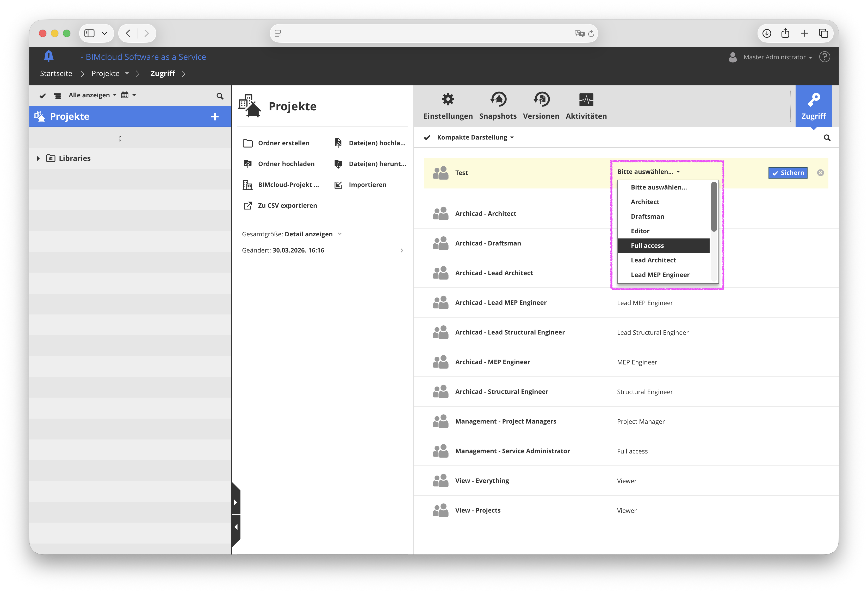Click the Master Administrator user icon
Image resolution: width=868 pixels, height=593 pixels.
tap(733, 57)
